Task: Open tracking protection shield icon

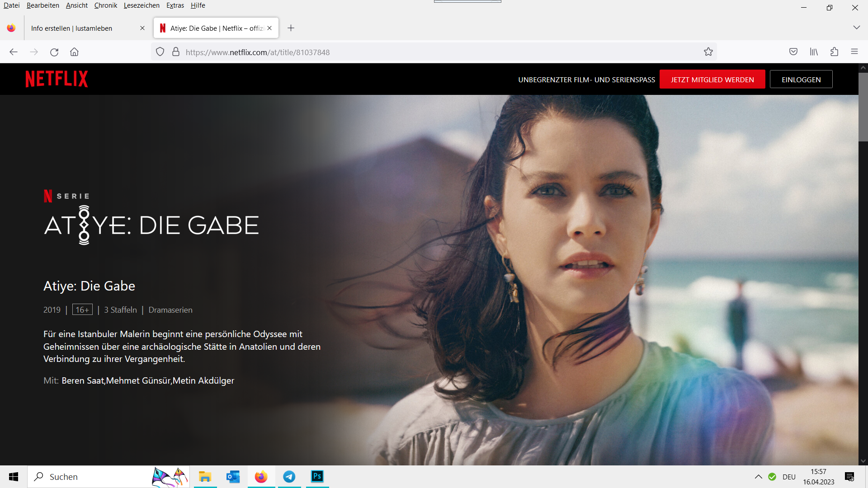Action: point(160,52)
